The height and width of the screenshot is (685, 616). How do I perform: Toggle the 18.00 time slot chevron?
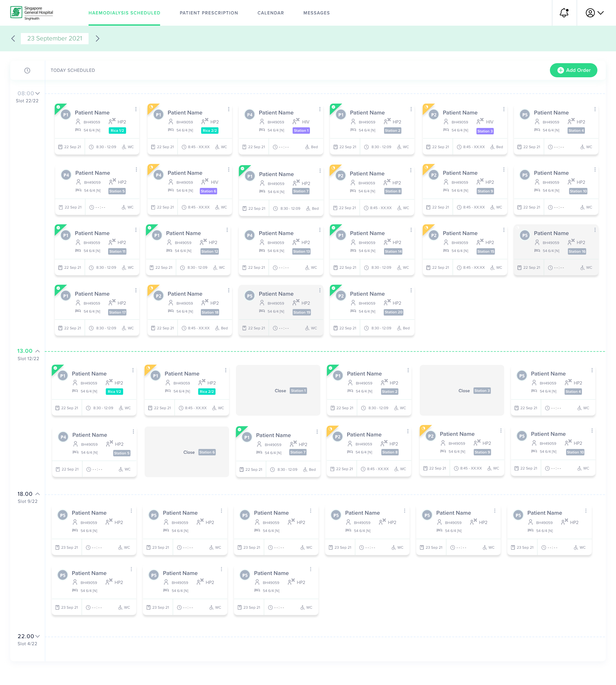pyautogui.click(x=38, y=494)
